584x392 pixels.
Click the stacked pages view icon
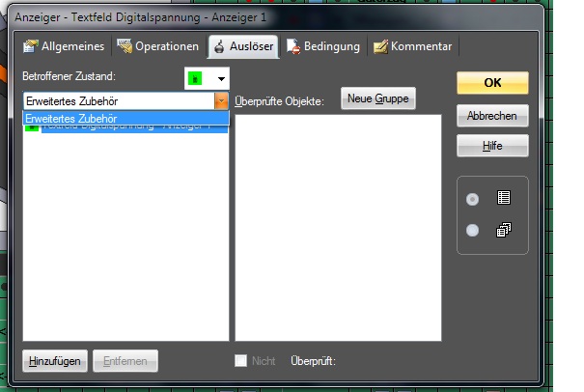(x=503, y=230)
